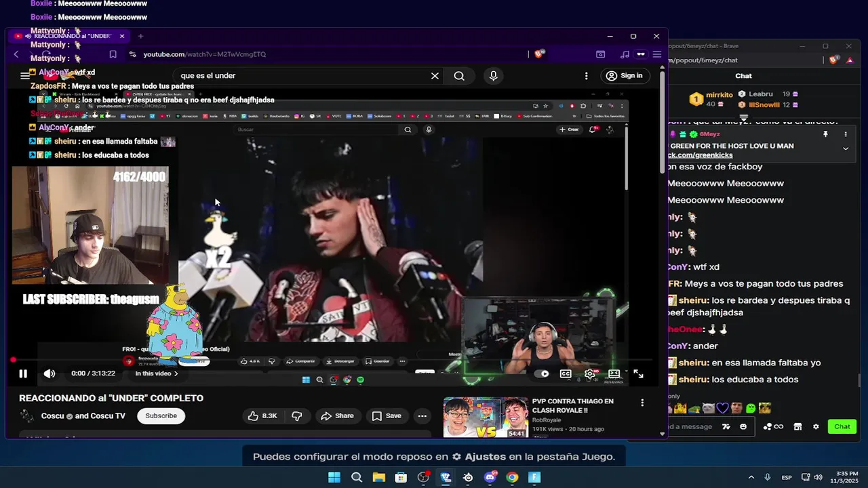Open pinned message three-dot options
868x488 pixels.
click(x=845, y=134)
